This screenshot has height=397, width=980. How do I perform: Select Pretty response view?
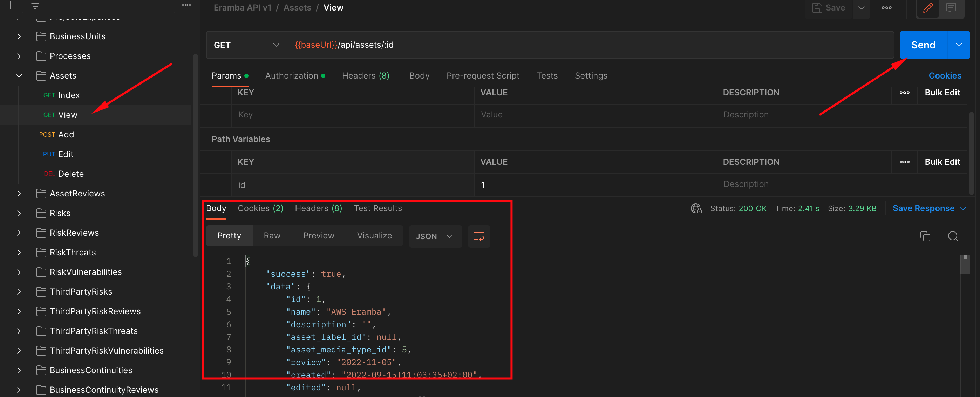coord(229,236)
